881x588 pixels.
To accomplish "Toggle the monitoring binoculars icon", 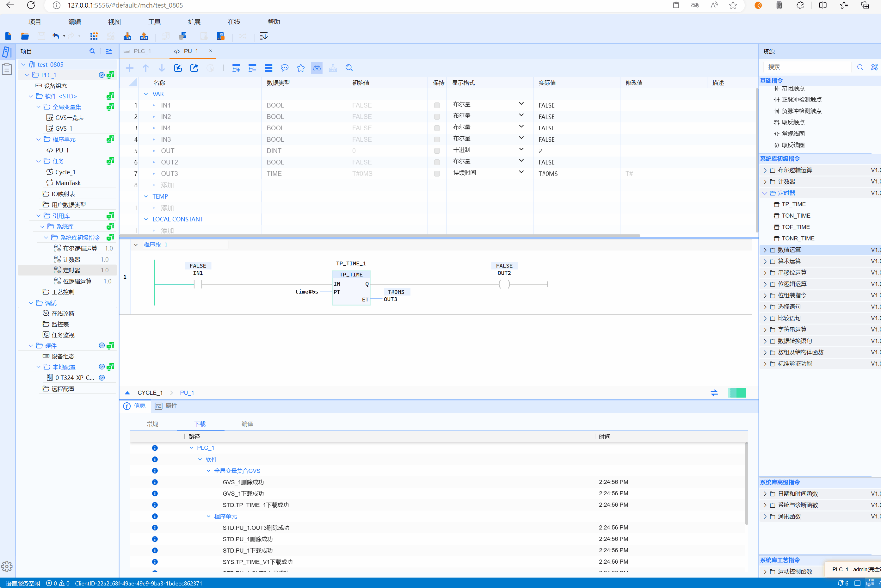I will point(317,68).
